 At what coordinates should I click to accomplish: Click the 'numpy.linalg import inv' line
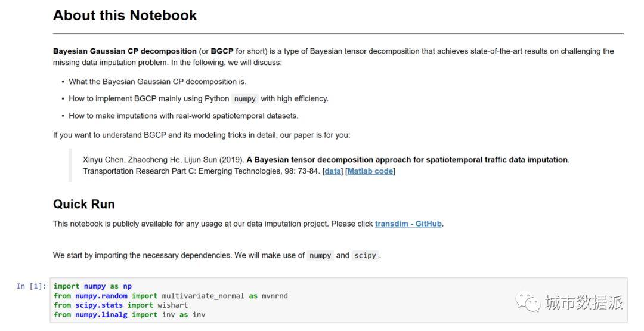(x=129, y=314)
